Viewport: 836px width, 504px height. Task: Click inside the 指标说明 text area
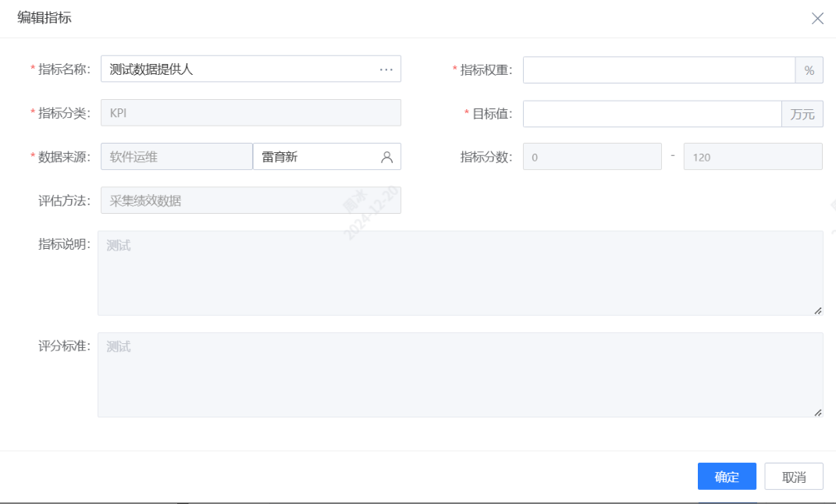point(460,273)
